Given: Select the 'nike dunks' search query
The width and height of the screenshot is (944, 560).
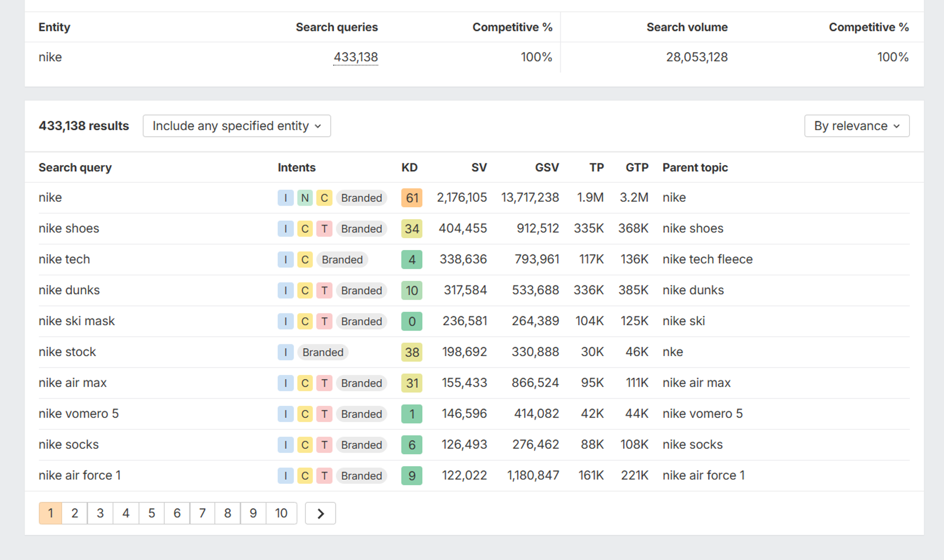Looking at the screenshot, I should pos(69,290).
